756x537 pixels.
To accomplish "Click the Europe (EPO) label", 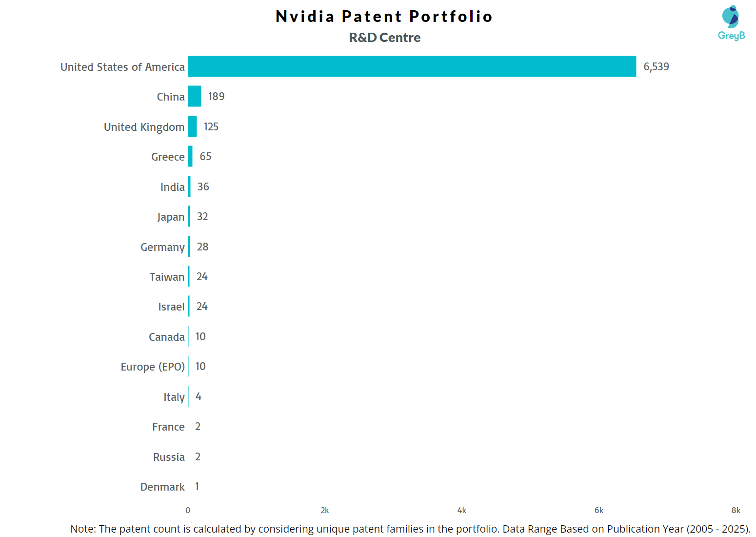I will point(153,367).
